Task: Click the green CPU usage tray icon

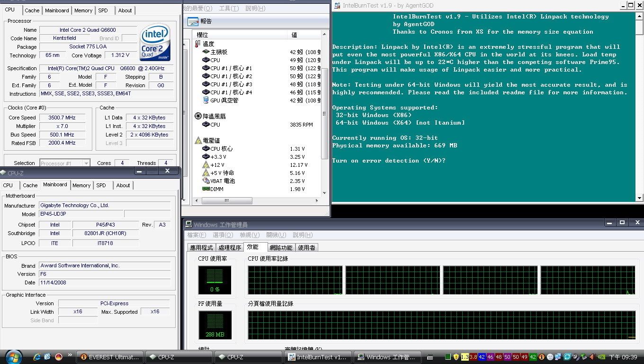Action: tap(448, 357)
